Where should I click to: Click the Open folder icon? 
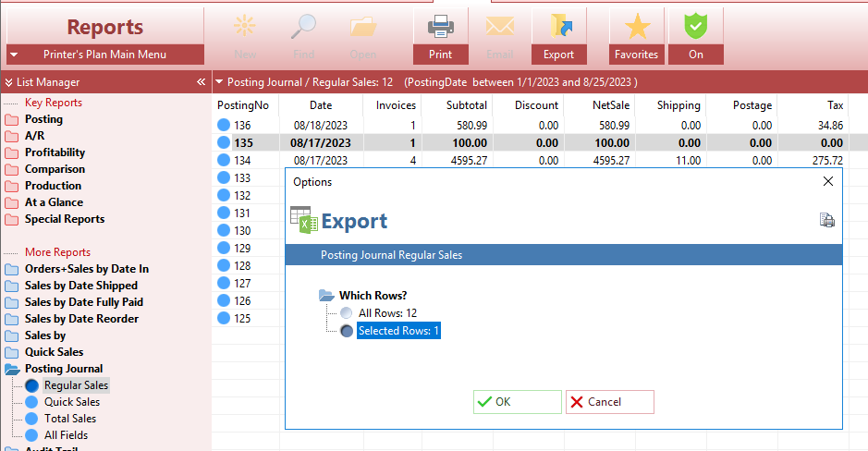[363, 27]
